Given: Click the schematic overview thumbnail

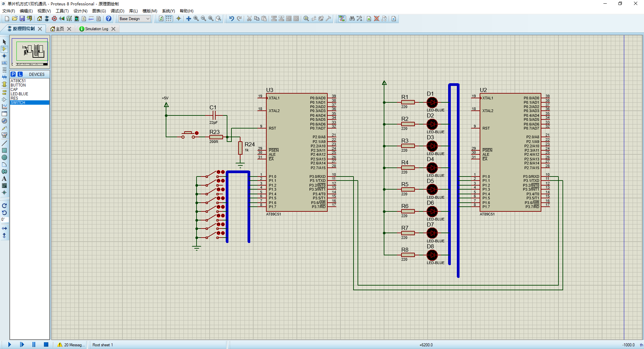Looking at the screenshot, I should (30, 52).
